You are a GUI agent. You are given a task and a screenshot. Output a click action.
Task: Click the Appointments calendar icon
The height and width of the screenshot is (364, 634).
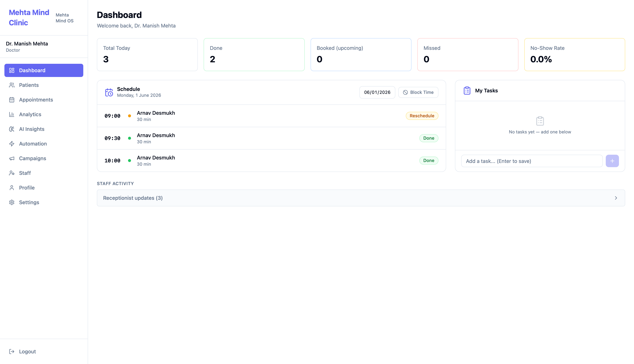pyautogui.click(x=12, y=100)
